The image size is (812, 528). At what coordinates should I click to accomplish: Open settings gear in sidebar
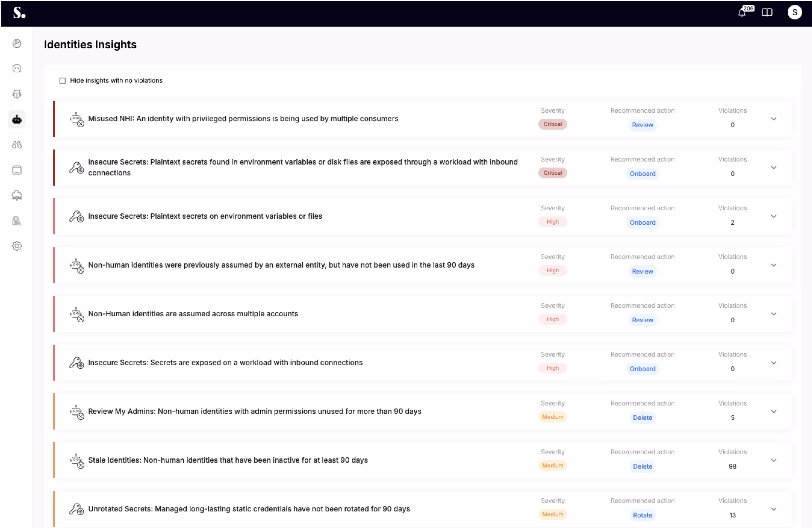(17, 246)
